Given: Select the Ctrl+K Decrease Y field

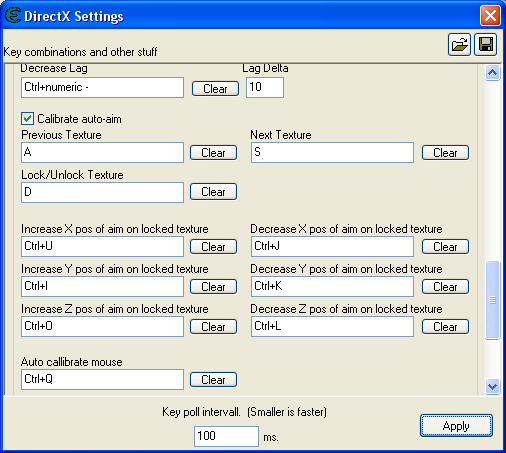Looking at the screenshot, I should click(332, 287).
